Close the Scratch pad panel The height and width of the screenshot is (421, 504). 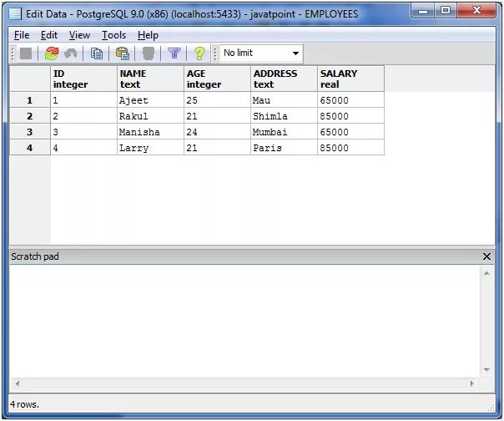pos(486,256)
